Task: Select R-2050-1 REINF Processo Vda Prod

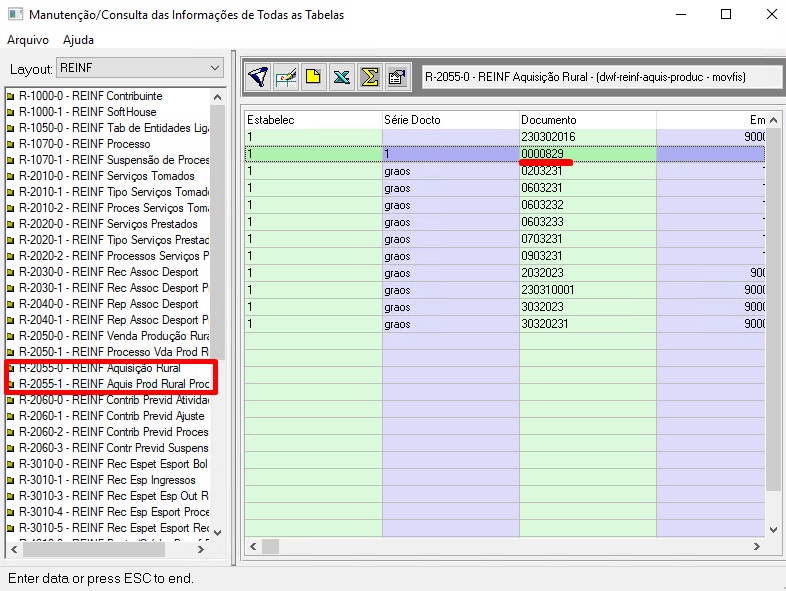Action: click(x=114, y=352)
